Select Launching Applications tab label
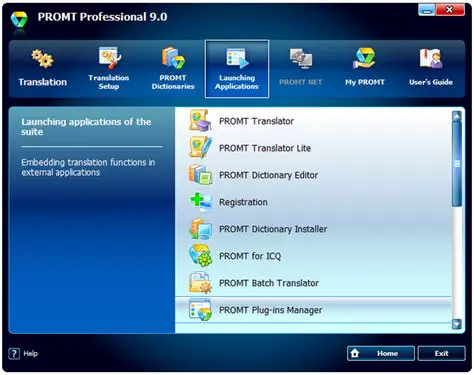 (237, 82)
